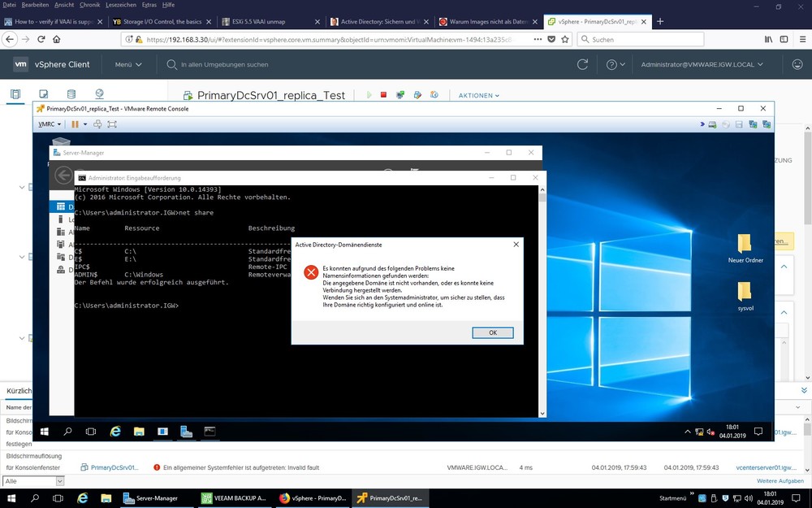This screenshot has height=508, width=812.
Task: Power off the VM with red stop icon
Action: (383, 95)
